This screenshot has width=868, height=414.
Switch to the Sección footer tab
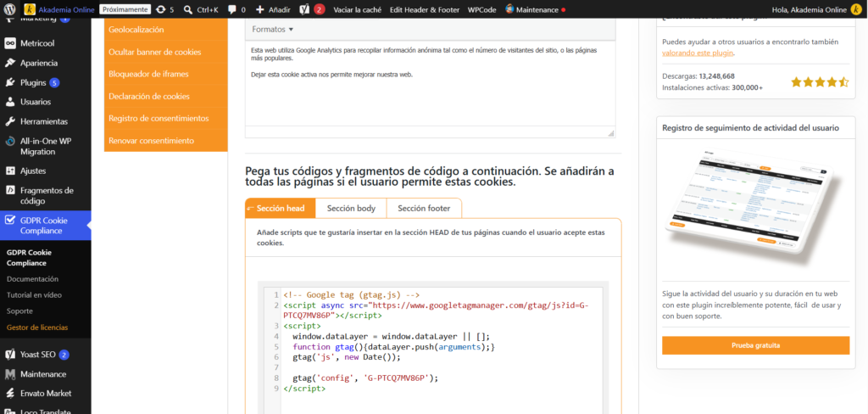pos(424,209)
